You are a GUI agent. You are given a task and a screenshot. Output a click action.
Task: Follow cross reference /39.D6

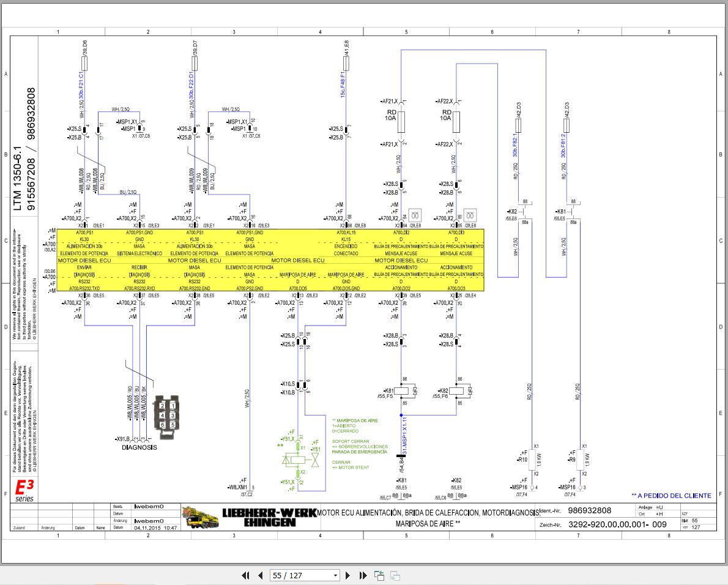pyautogui.click(x=84, y=49)
